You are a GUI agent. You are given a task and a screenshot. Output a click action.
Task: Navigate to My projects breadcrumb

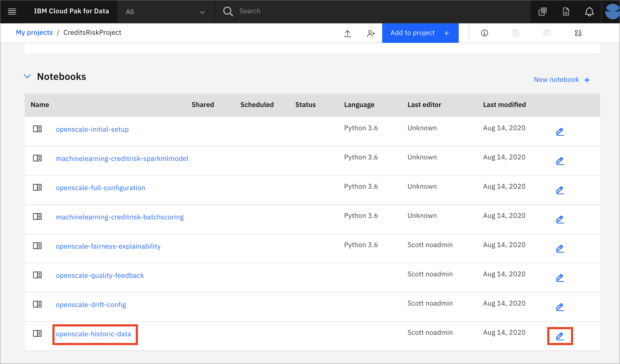34,32
